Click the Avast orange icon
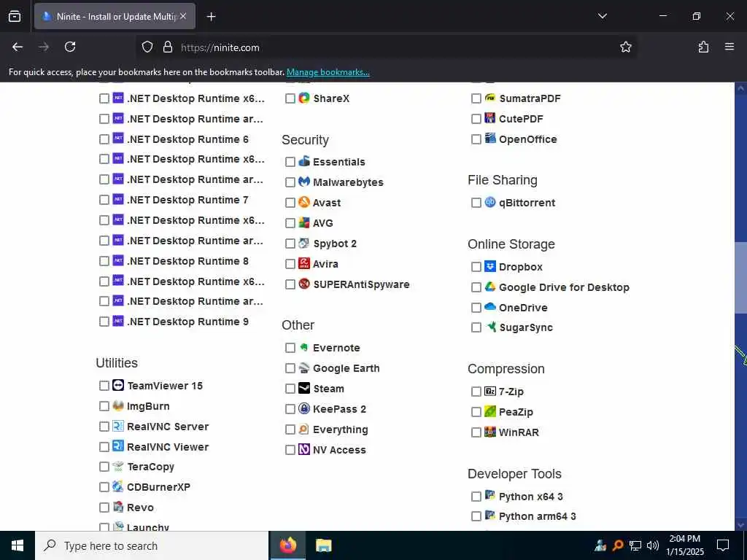The width and height of the screenshot is (747, 560). tap(304, 203)
